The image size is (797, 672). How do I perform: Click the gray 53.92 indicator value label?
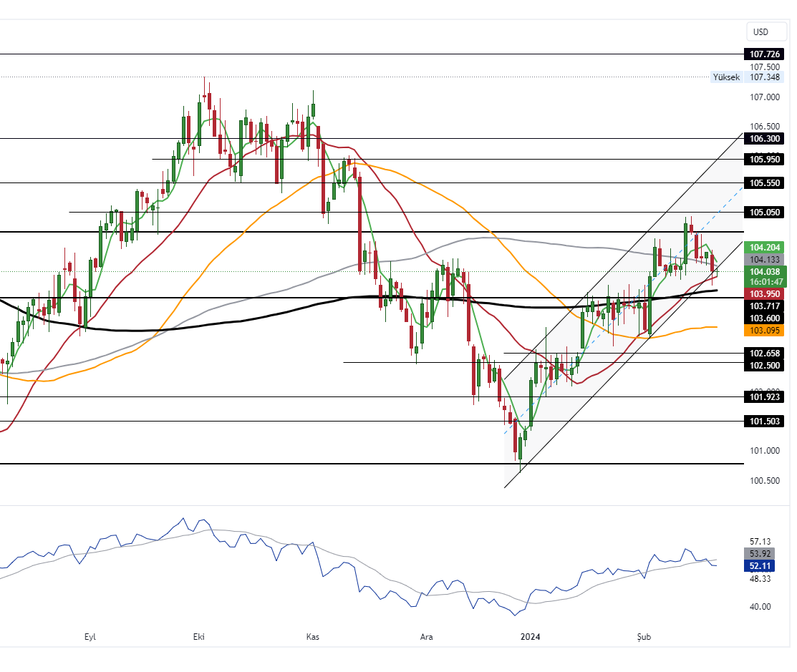point(760,554)
